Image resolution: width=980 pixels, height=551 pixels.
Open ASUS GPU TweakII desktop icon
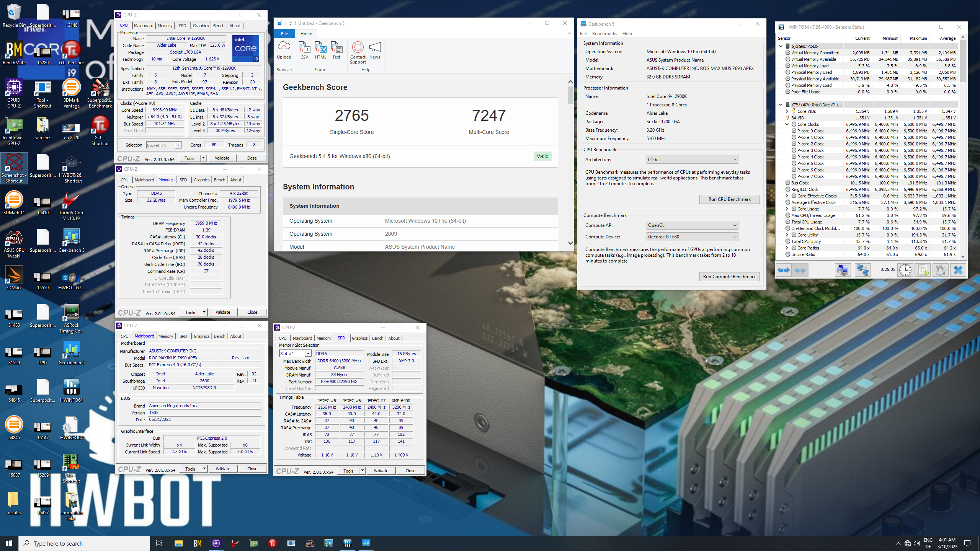click(x=14, y=244)
